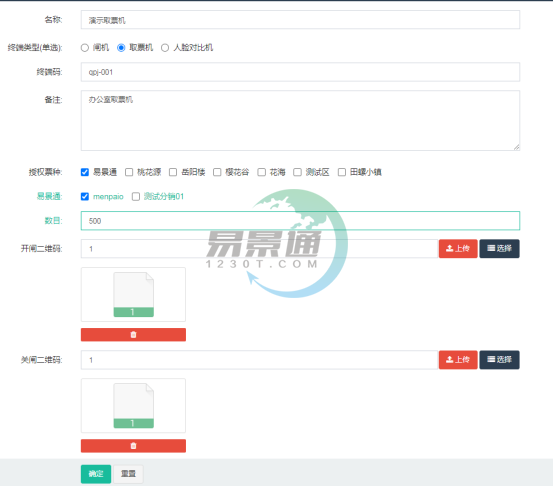Check the 桃花源 checkbox

(x=129, y=172)
